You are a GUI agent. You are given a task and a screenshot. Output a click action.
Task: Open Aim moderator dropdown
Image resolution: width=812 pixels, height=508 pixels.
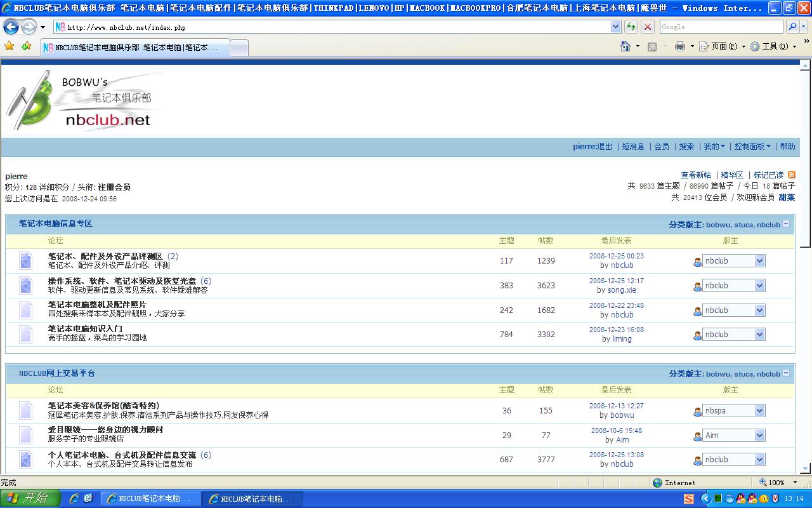click(x=759, y=435)
